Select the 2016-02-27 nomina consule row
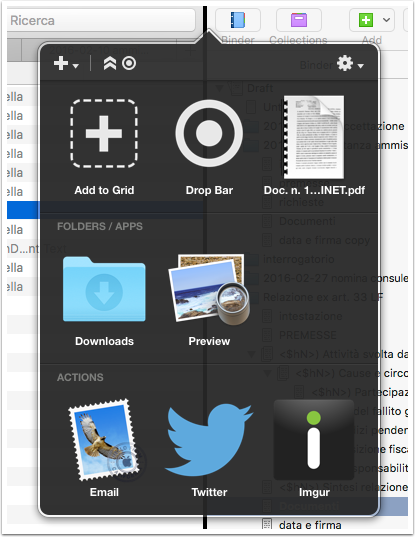The image size is (415, 537). tap(336, 278)
